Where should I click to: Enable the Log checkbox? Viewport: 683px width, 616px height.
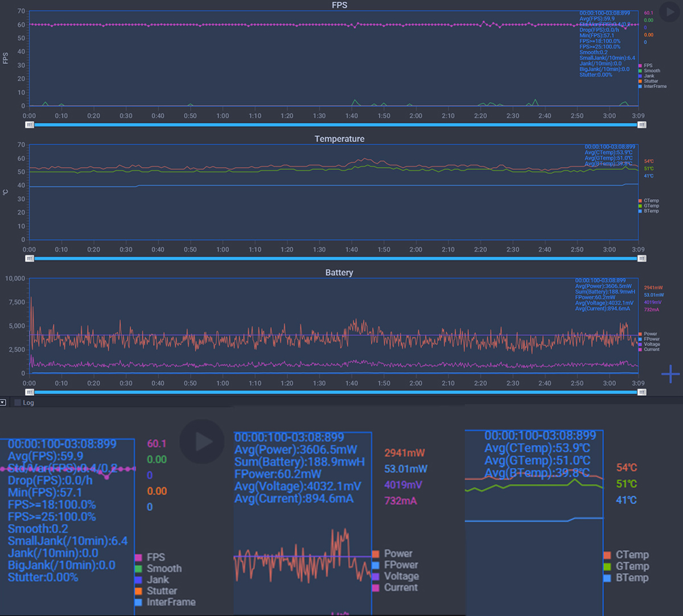(x=18, y=403)
